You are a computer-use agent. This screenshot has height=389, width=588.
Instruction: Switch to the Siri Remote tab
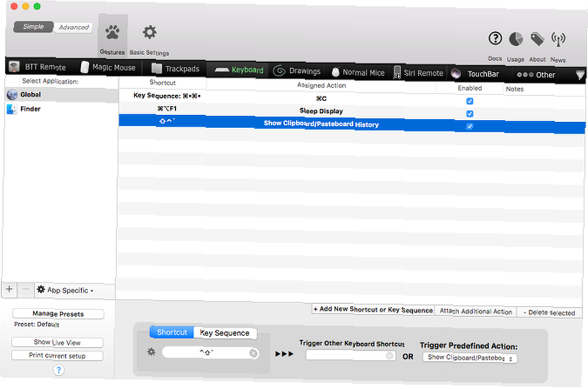point(419,73)
